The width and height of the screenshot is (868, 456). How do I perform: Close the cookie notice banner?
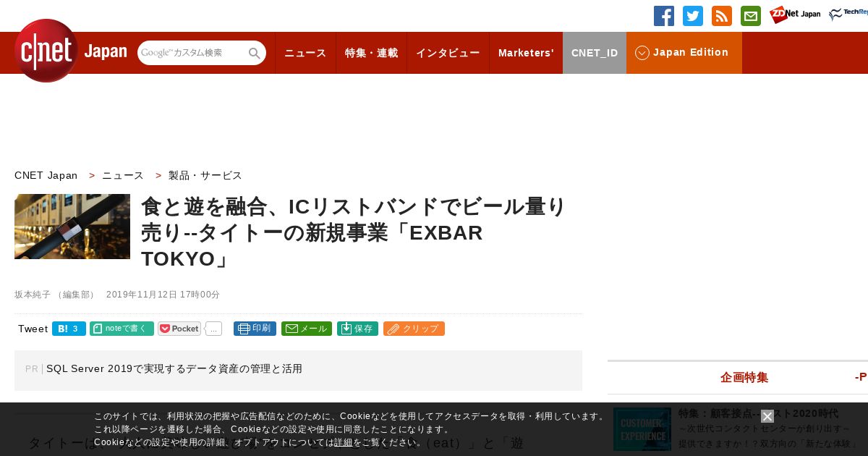[767, 416]
